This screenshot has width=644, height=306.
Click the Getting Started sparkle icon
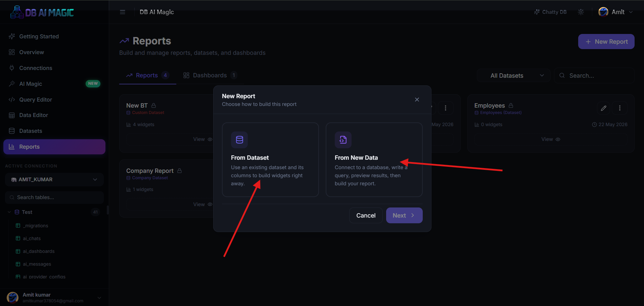tap(12, 36)
